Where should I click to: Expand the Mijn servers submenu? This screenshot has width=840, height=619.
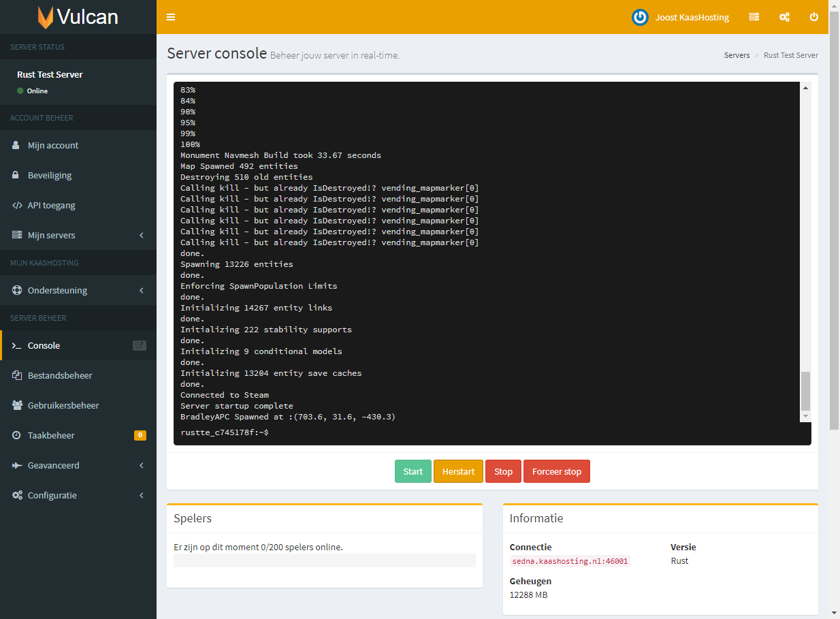tap(78, 235)
